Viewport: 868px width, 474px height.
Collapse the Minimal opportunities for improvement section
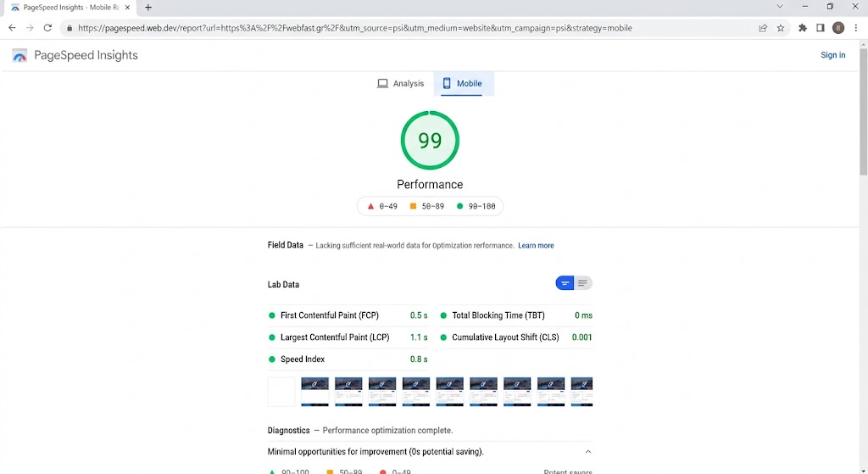tap(588, 452)
